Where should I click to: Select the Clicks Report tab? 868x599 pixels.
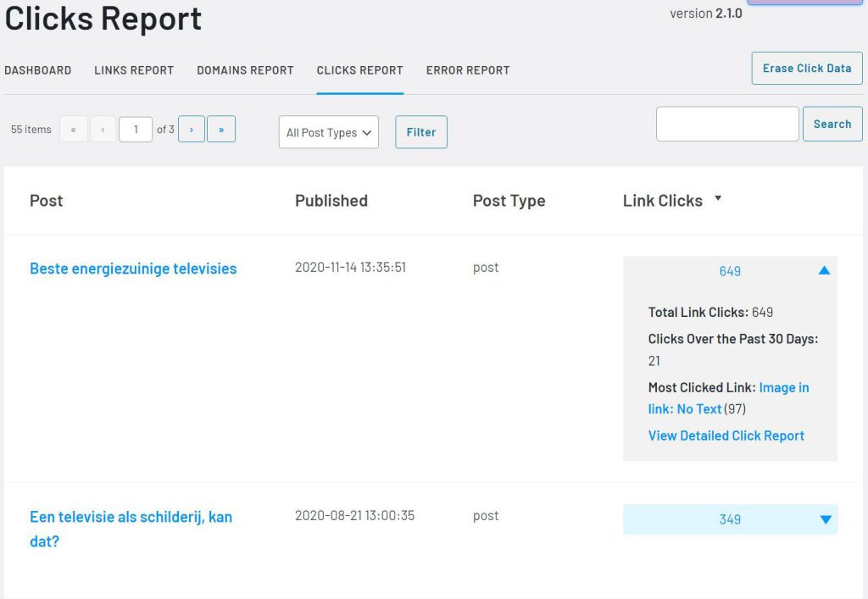tap(359, 70)
